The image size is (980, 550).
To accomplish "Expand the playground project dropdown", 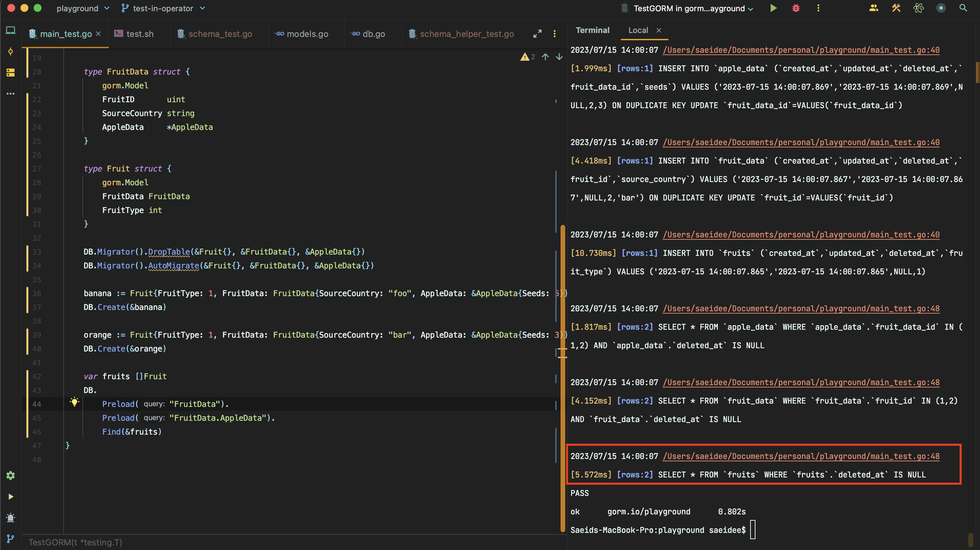I will pos(82,8).
